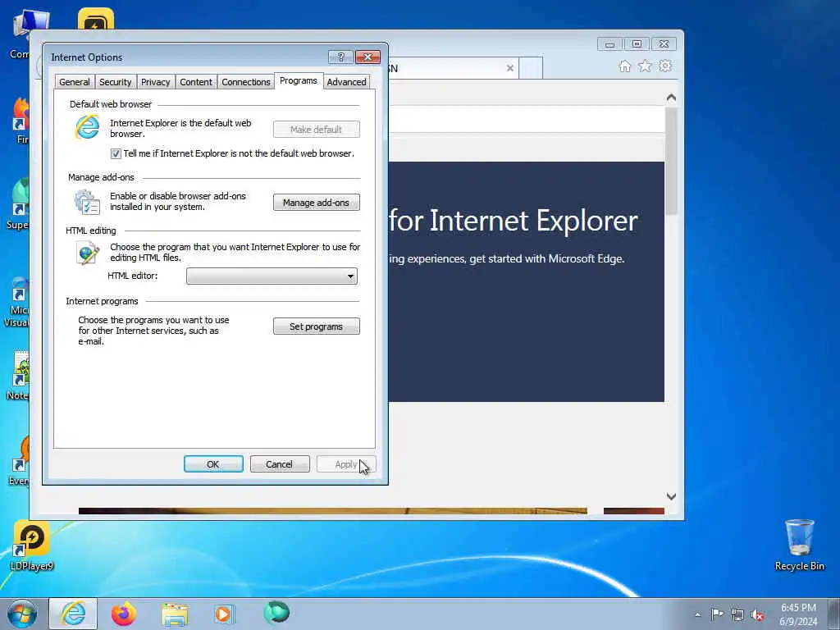Click the green round taskbar icon
The height and width of the screenshot is (630, 840).
click(x=276, y=613)
